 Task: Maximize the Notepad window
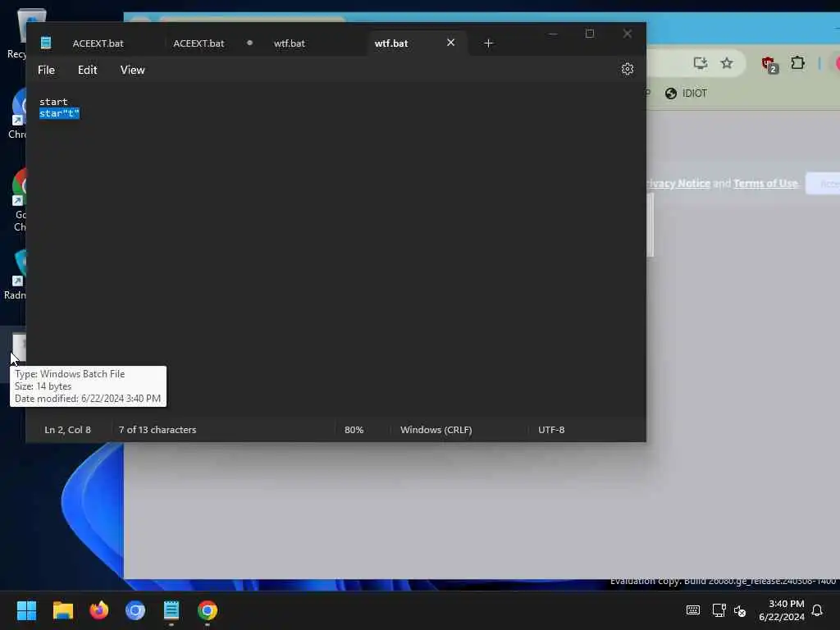coord(590,34)
